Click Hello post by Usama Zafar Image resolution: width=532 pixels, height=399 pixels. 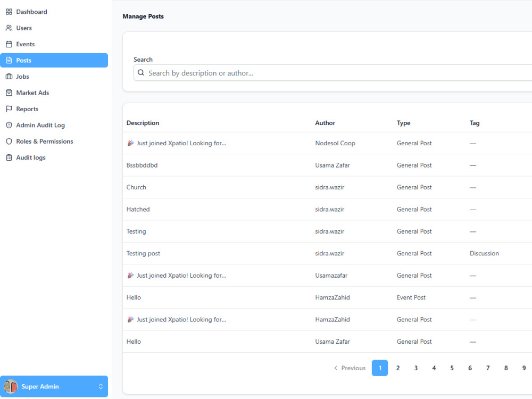pos(134,342)
